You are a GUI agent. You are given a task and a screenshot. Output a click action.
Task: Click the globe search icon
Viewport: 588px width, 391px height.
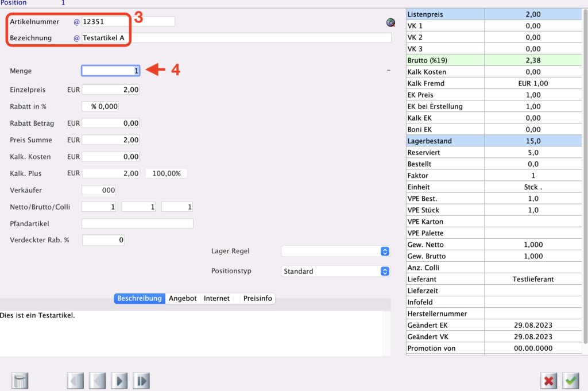coord(391,22)
